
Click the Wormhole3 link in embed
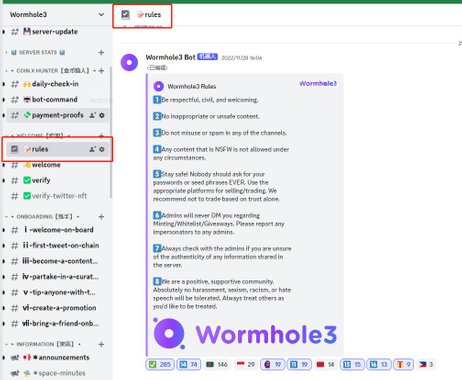(x=318, y=83)
